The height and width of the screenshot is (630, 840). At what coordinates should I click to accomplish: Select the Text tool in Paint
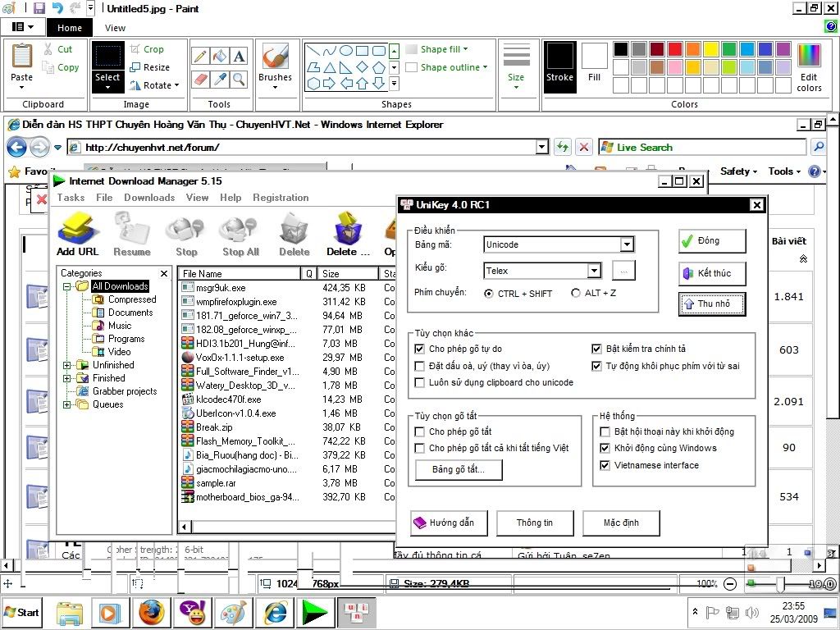coord(239,56)
